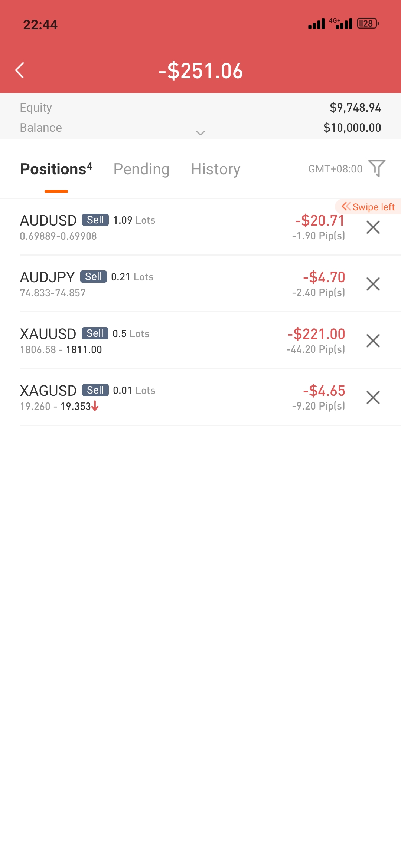Change the GMT+08:00 timezone setting
Viewport: 401px width, 868px height.
tap(335, 169)
